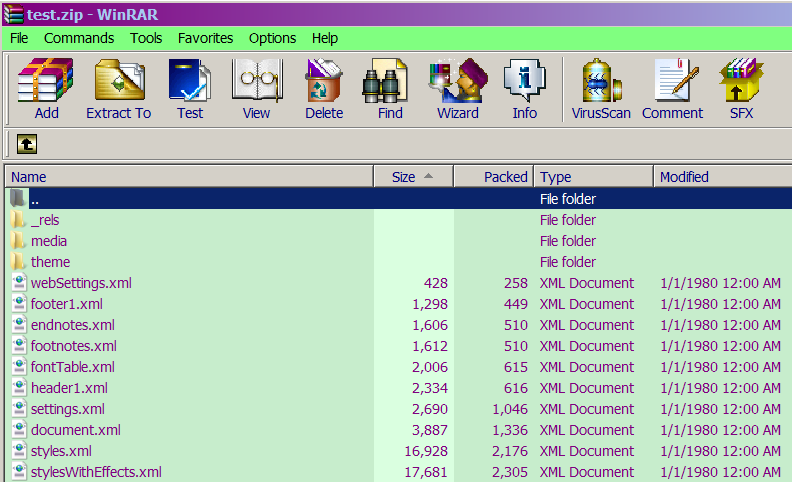Select the footnotes.xml file name
This screenshot has width=792, height=482.
(x=74, y=346)
